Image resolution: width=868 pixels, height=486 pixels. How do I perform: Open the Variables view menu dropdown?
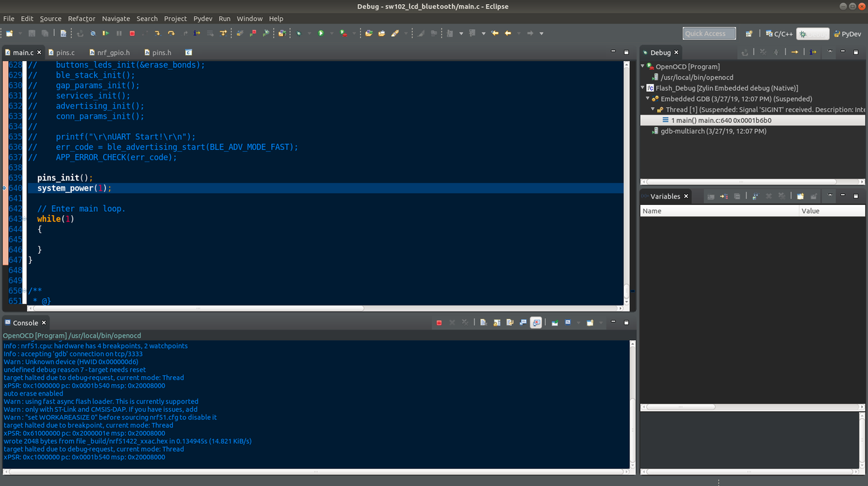[830, 195]
